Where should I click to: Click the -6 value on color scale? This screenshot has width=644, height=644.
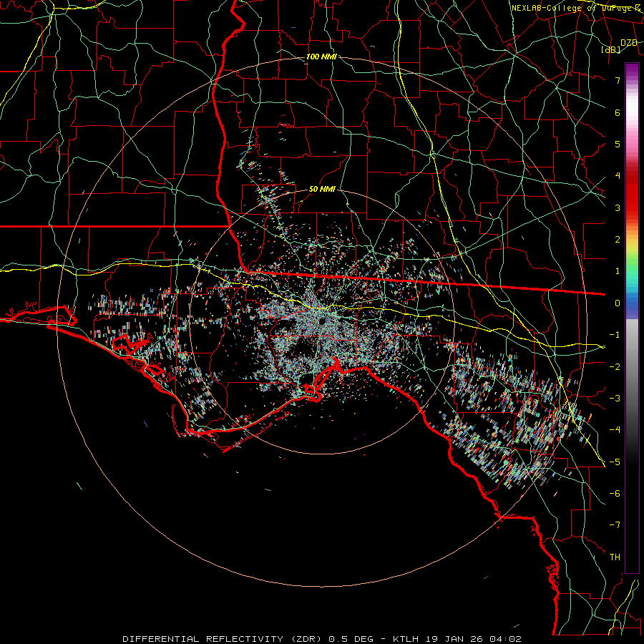tap(615, 494)
